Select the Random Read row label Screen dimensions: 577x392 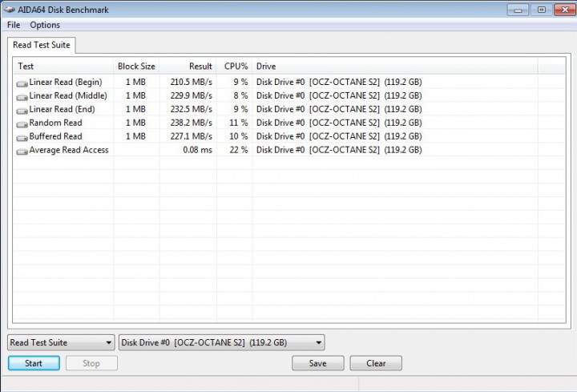click(55, 123)
